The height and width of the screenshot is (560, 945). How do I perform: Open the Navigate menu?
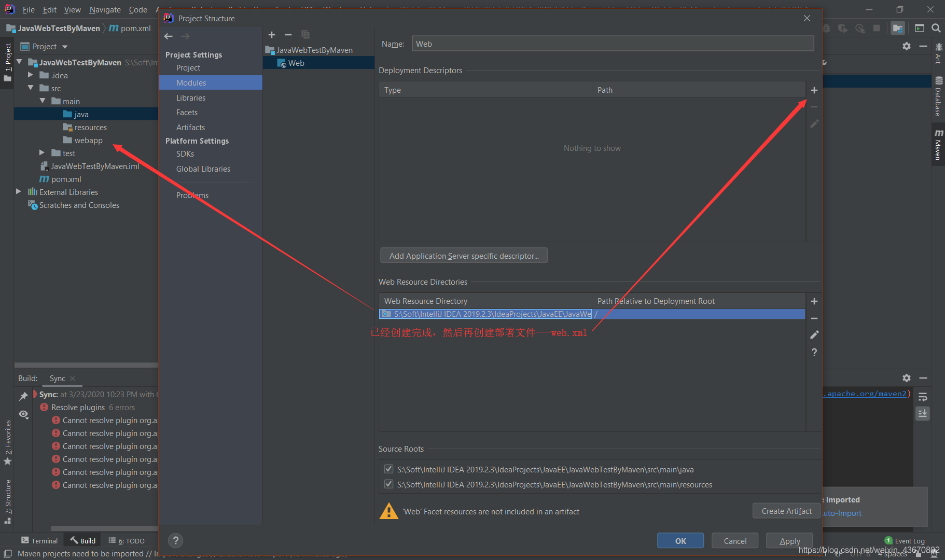click(x=105, y=9)
